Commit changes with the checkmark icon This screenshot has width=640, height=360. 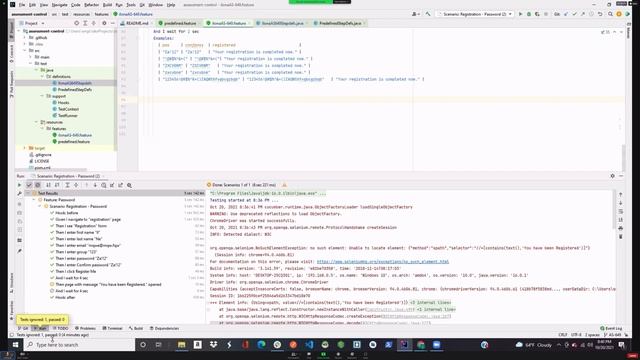tap(574, 14)
